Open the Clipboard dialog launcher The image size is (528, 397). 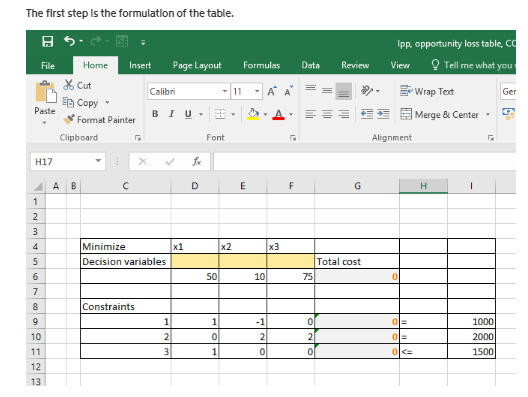point(137,137)
